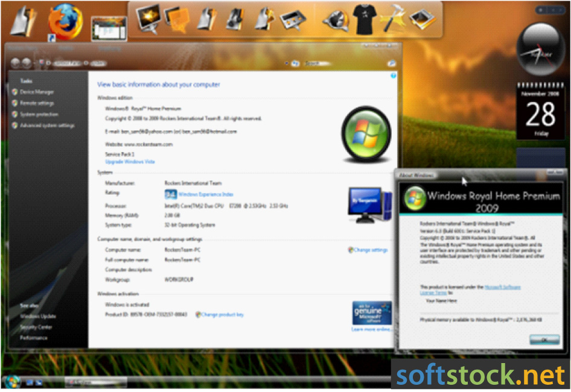The image size is (571, 392).
Task: Open the globe network icon in the dock
Action: [x=336, y=20]
